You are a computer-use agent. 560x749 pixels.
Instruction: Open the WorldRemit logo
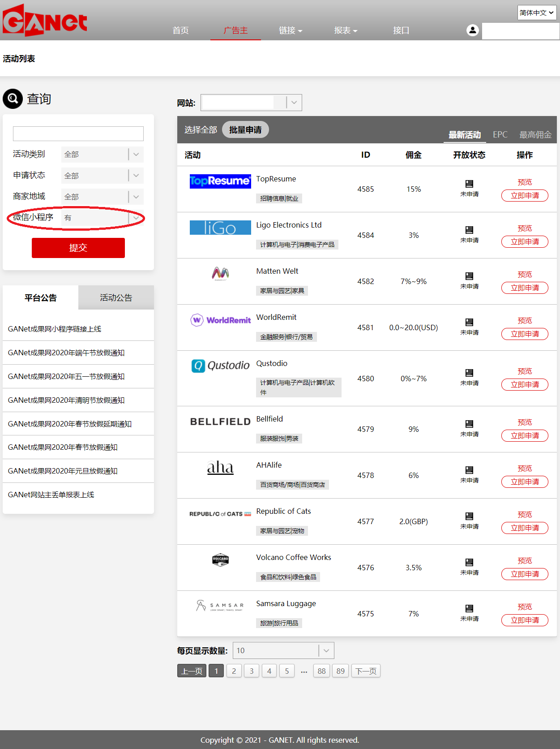pyautogui.click(x=220, y=320)
